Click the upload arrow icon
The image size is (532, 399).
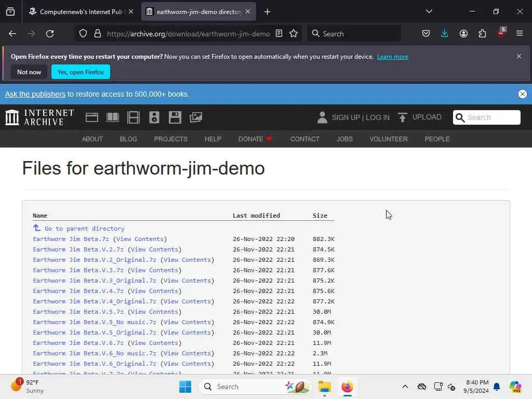pyautogui.click(x=403, y=117)
